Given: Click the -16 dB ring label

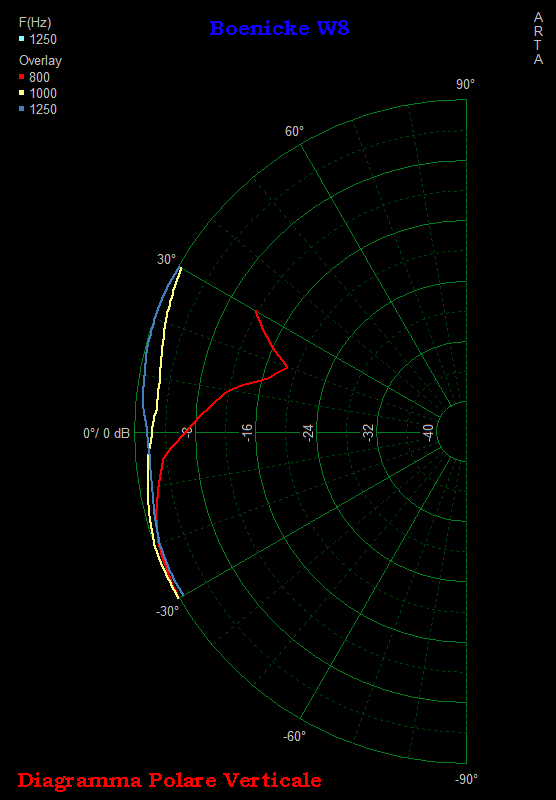Looking at the screenshot, I should [x=247, y=433].
